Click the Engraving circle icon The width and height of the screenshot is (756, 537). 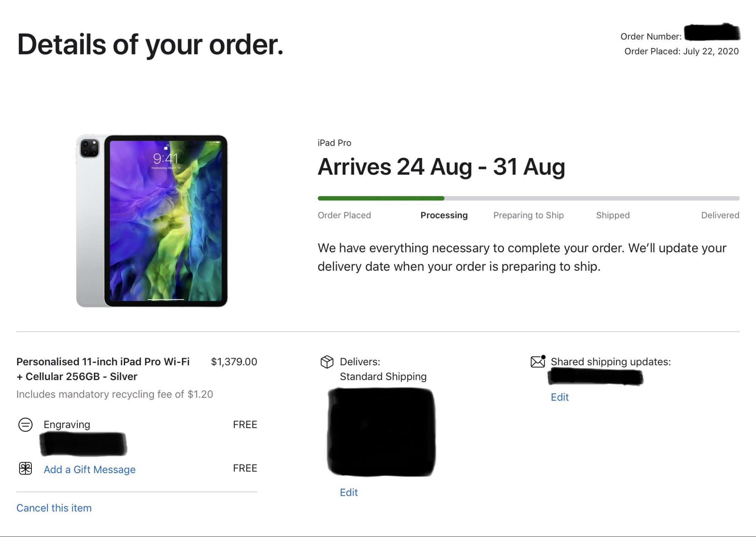point(25,425)
